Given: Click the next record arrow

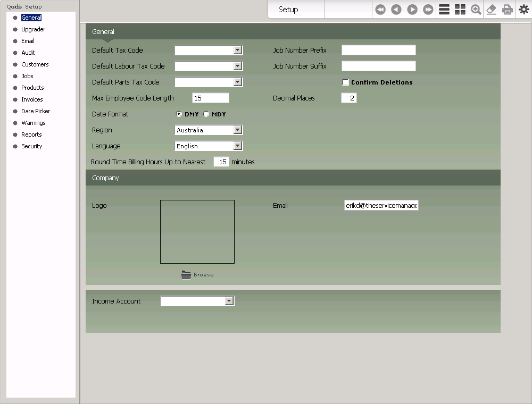Looking at the screenshot, I should click(x=412, y=10).
